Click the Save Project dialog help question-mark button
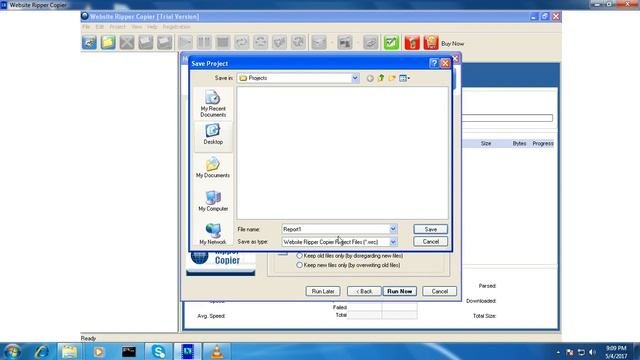640x360 pixels. pos(434,63)
